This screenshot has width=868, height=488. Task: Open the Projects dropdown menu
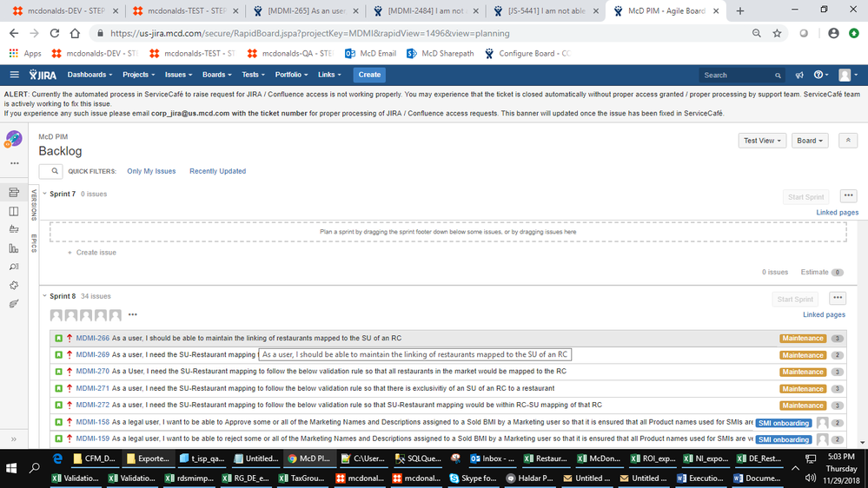click(x=138, y=75)
